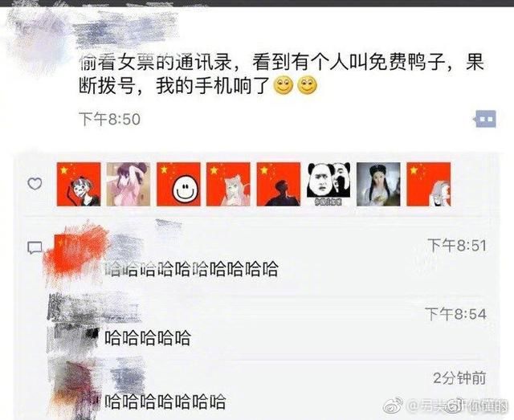The image size is (514, 420).
Task: Tap the heart likes icon
Action: pyautogui.click(x=35, y=184)
